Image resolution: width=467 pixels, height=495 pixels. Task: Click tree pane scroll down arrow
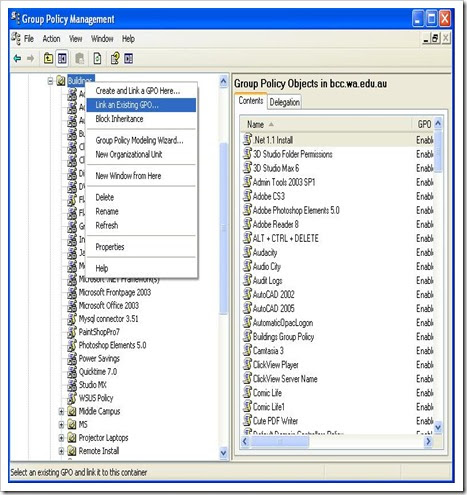[223, 453]
